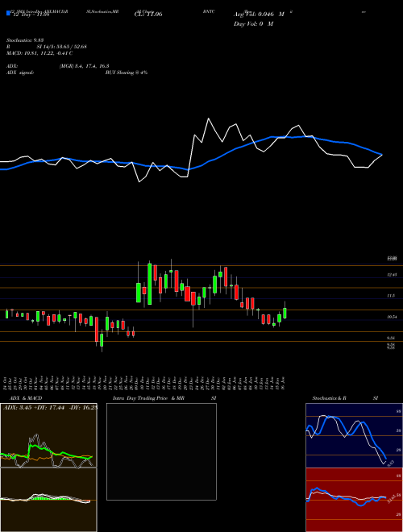Click the ADX chart upper panel
Viewport: 403px width, 532px height.
48,435
